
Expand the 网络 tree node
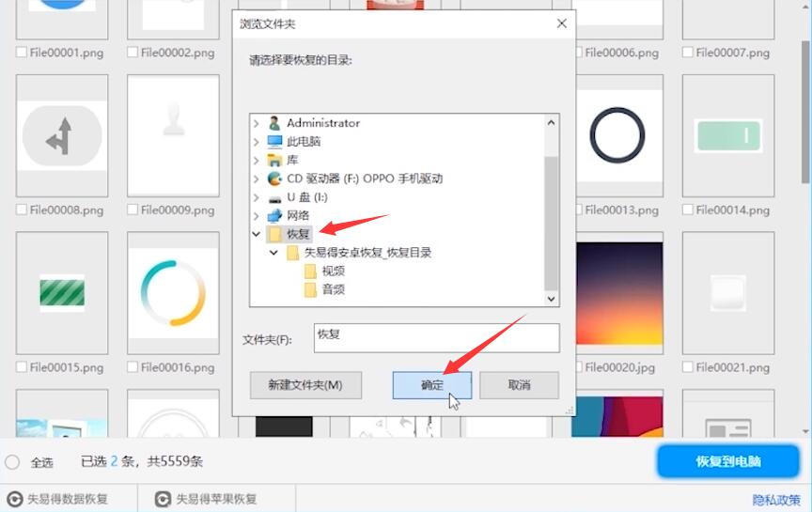[256, 215]
